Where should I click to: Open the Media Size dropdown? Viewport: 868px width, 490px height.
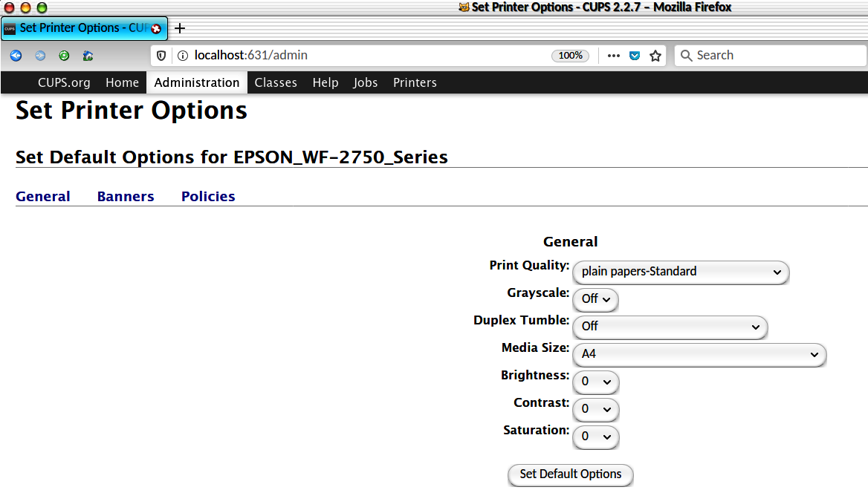(x=699, y=354)
